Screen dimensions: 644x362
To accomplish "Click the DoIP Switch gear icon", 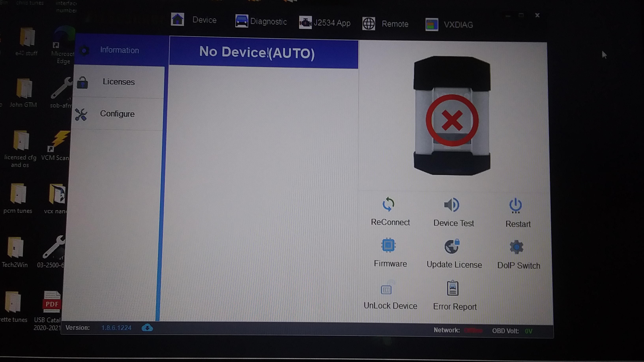I will (x=516, y=247).
